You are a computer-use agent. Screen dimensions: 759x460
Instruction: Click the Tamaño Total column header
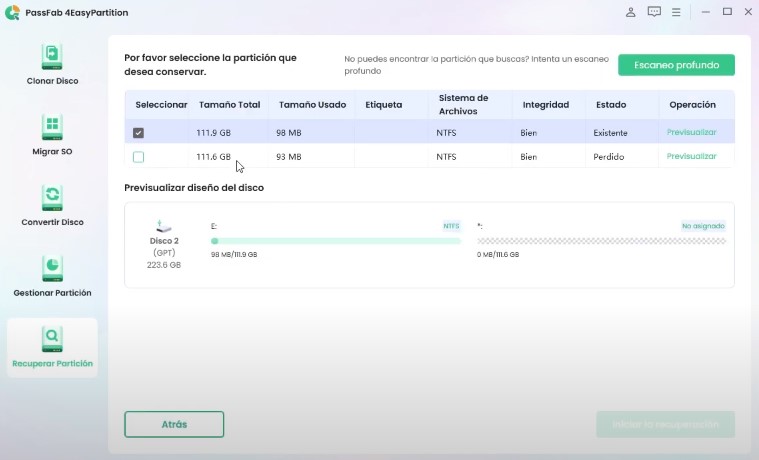pos(229,104)
